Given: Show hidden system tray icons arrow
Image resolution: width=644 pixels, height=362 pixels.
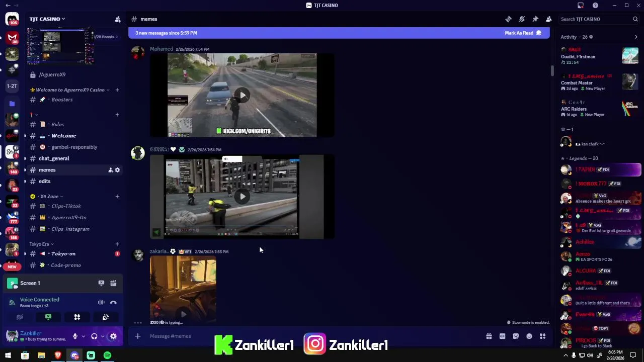Looking at the screenshot, I should click(x=566, y=355).
